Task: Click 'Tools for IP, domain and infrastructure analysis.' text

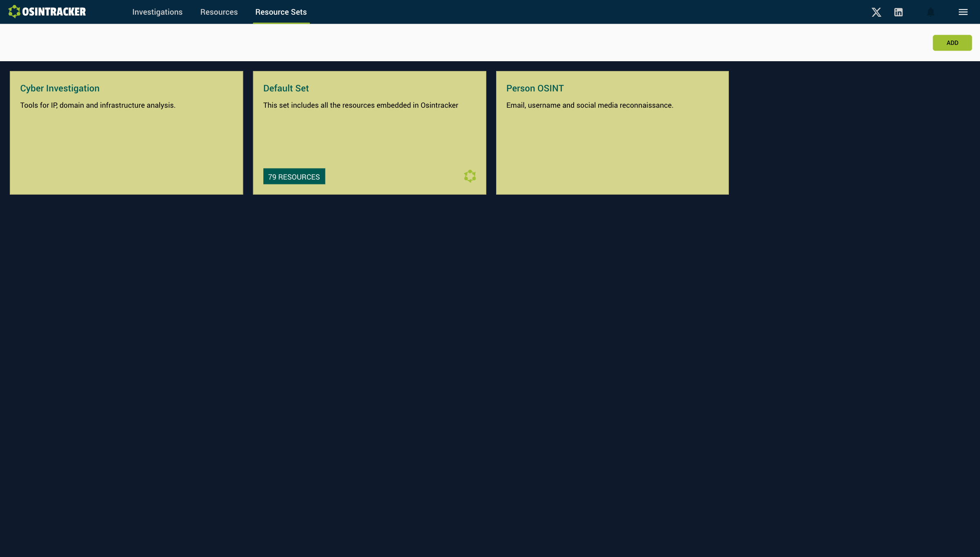Action: [98, 105]
